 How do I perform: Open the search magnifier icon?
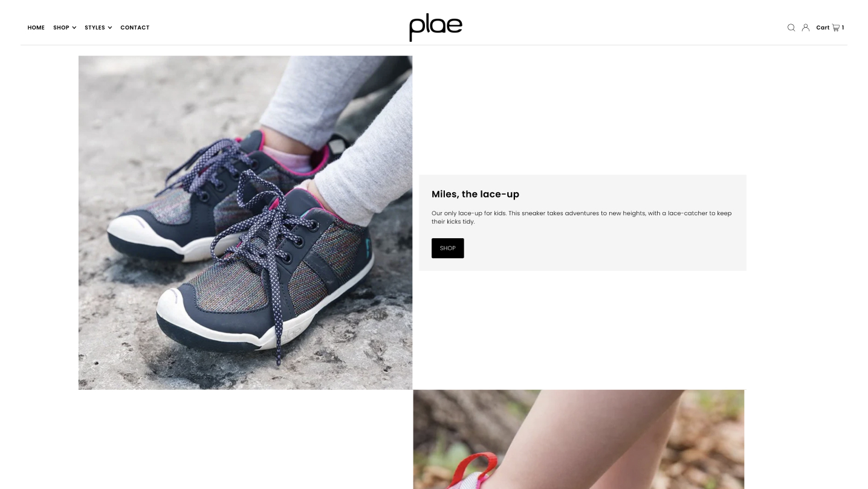point(791,28)
